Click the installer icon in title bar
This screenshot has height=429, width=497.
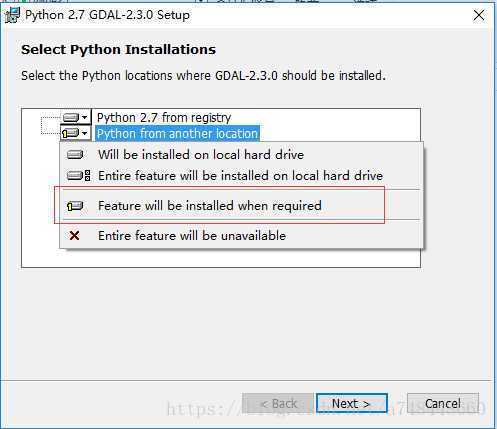pyautogui.click(x=13, y=15)
